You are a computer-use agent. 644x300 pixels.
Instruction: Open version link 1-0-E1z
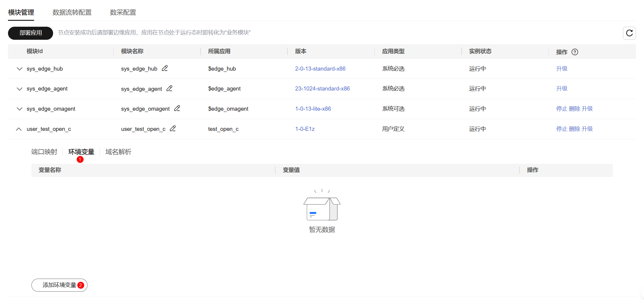tap(305, 129)
